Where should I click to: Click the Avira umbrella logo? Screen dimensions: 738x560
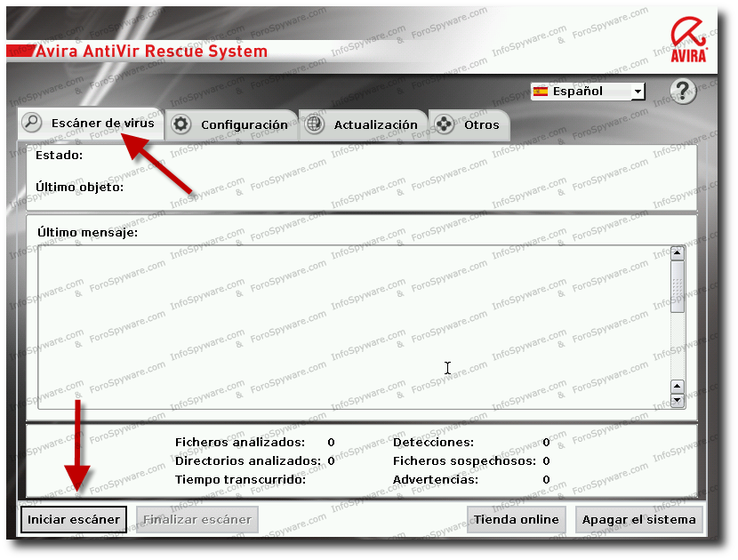688,39
